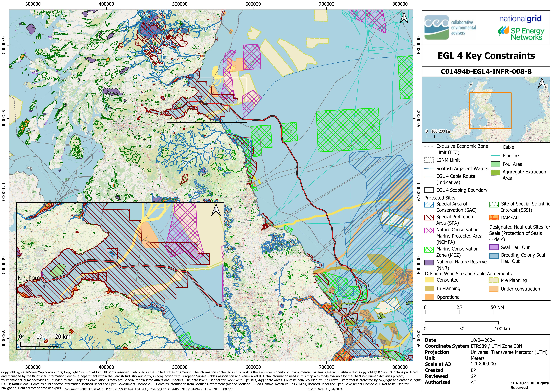Click the Created value 'EP'
This screenshot has width=555, height=392.
pyautogui.click(x=473, y=370)
